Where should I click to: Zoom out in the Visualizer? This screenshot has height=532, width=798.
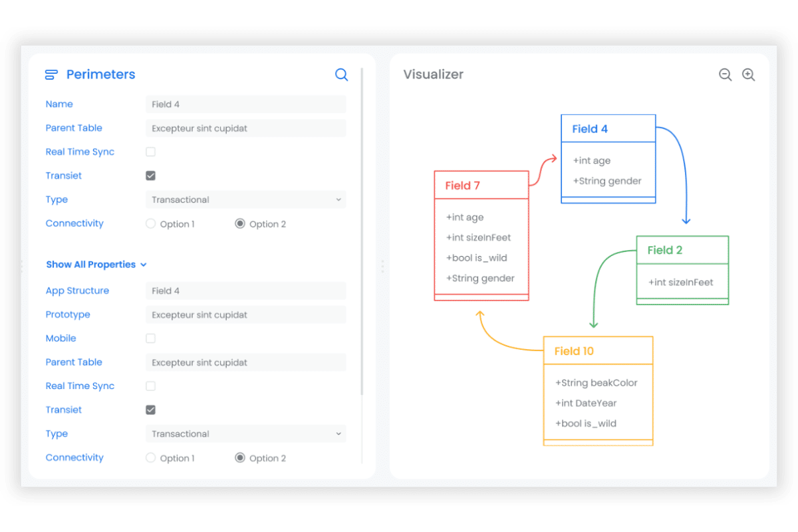tap(725, 74)
